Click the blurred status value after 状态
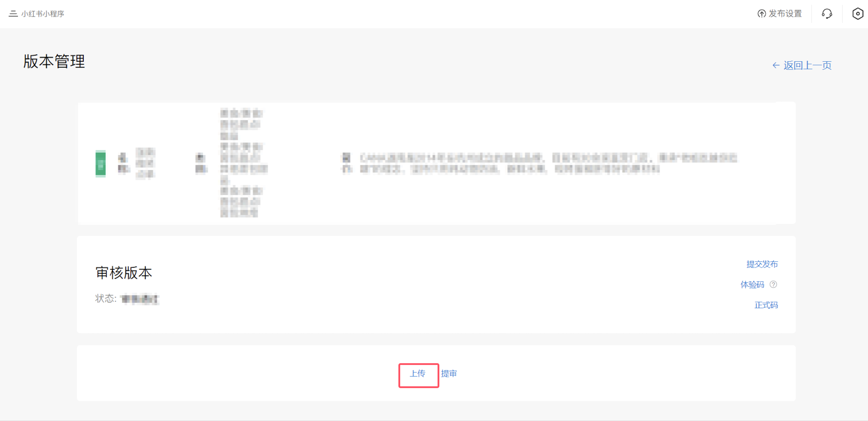This screenshot has width=868, height=421. click(x=140, y=299)
